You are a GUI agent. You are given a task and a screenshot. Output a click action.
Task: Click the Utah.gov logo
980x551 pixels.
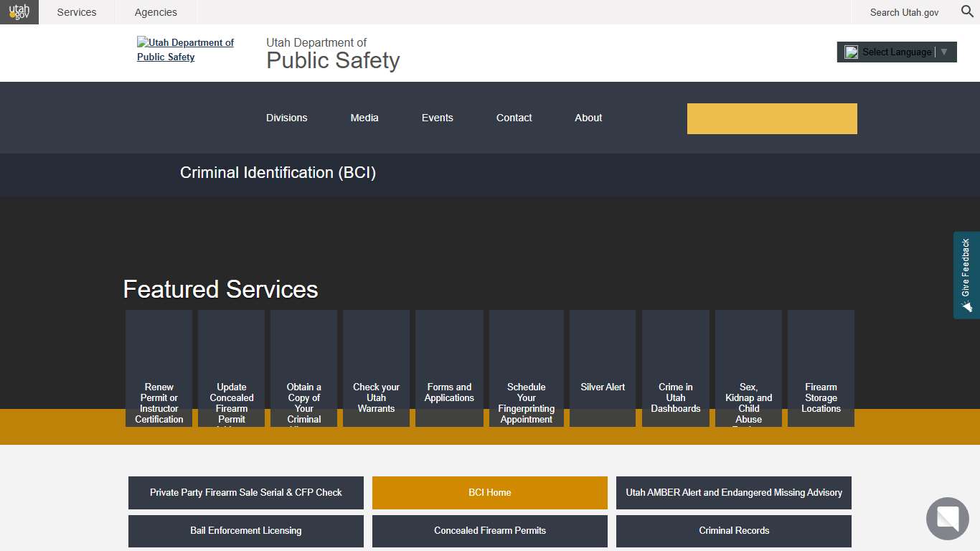click(19, 12)
